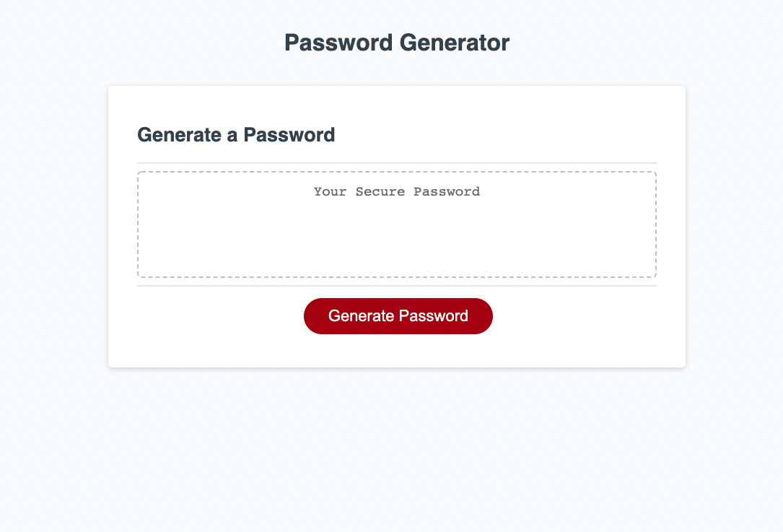
Task: Click the Generate Password button label text
Action: pos(398,315)
